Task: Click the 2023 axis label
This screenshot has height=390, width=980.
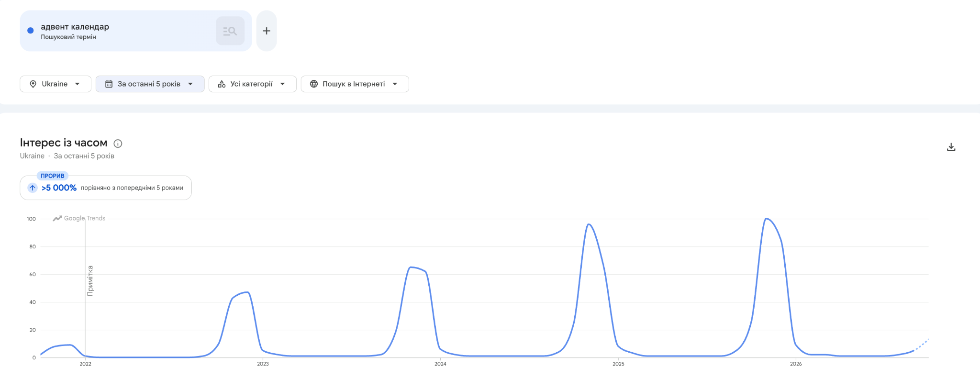Action: click(263, 364)
